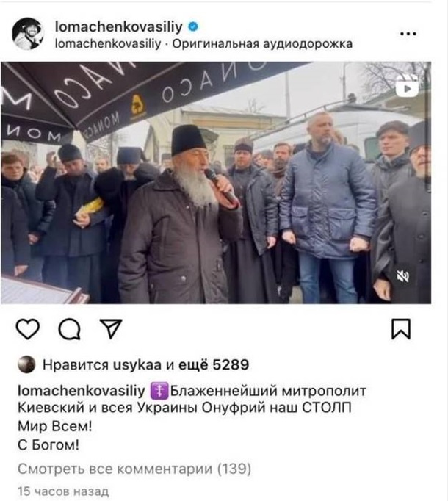The height and width of the screenshot is (501, 448).
Task: Open comments via speech bubble icon
Action: click(69, 329)
